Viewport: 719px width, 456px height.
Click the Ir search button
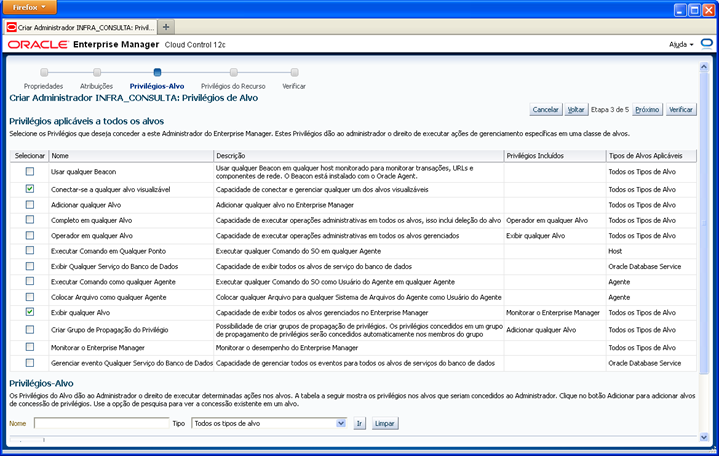pyautogui.click(x=360, y=423)
